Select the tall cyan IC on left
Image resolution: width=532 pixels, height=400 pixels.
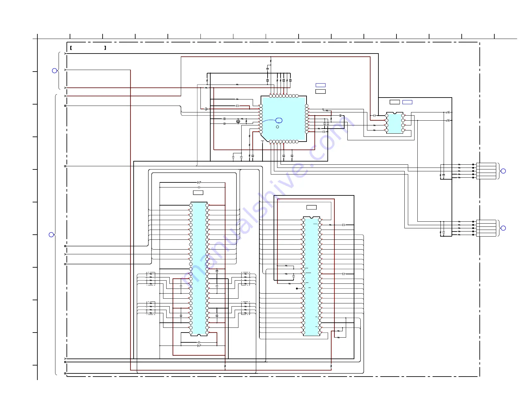[x=199, y=269]
